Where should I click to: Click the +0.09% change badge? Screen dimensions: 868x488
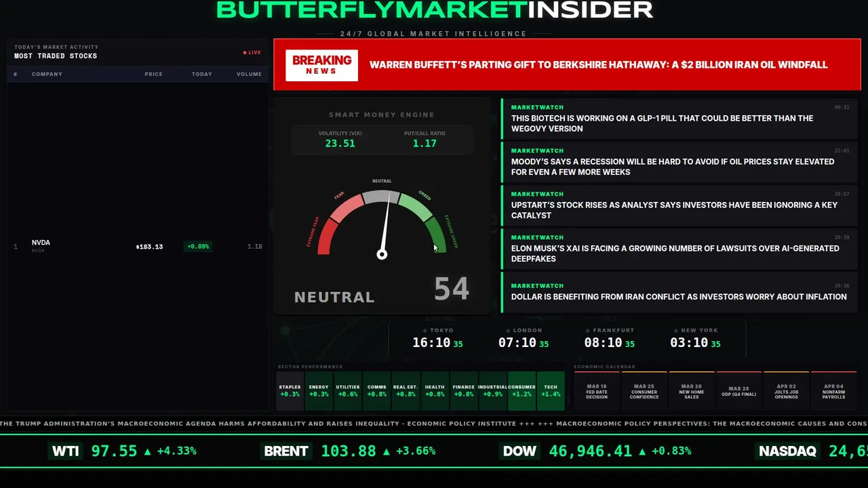pos(198,247)
